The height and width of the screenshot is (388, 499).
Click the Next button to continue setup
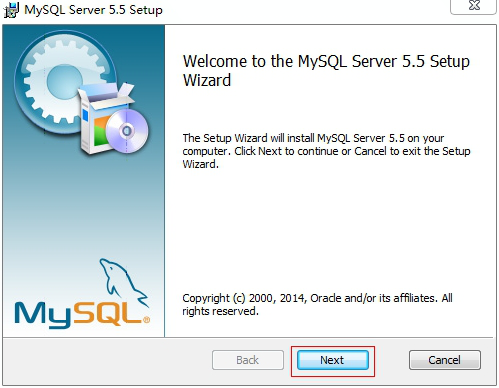point(333,360)
